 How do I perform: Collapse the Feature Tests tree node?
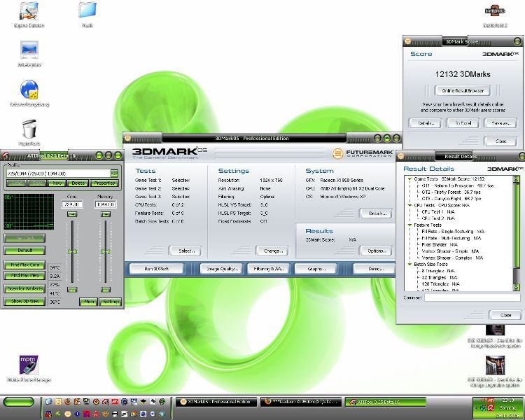[409, 225]
